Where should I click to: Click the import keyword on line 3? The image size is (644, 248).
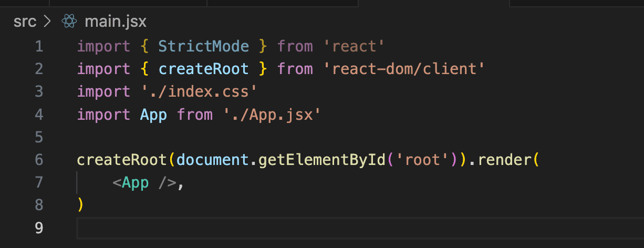click(x=103, y=91)
